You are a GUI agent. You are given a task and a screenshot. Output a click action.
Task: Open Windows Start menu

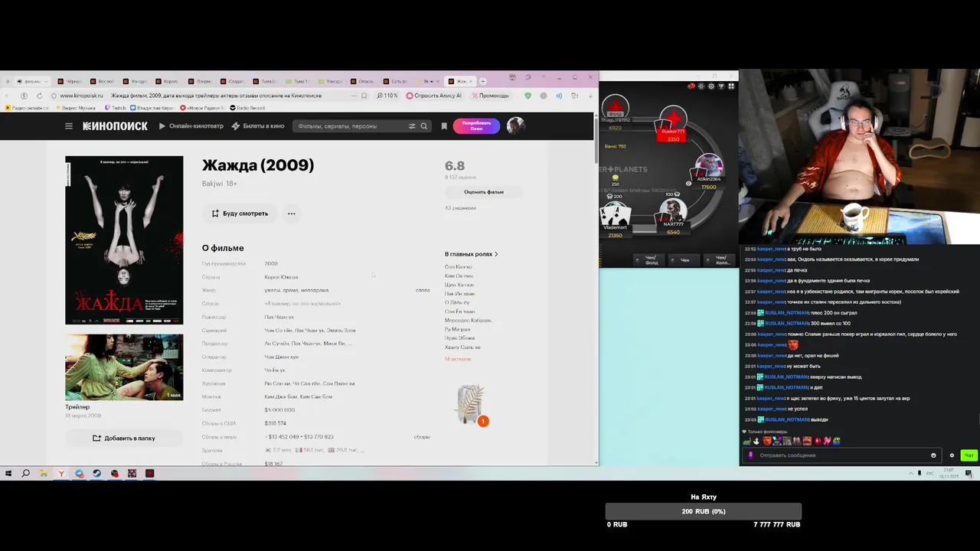click(8, 474)
